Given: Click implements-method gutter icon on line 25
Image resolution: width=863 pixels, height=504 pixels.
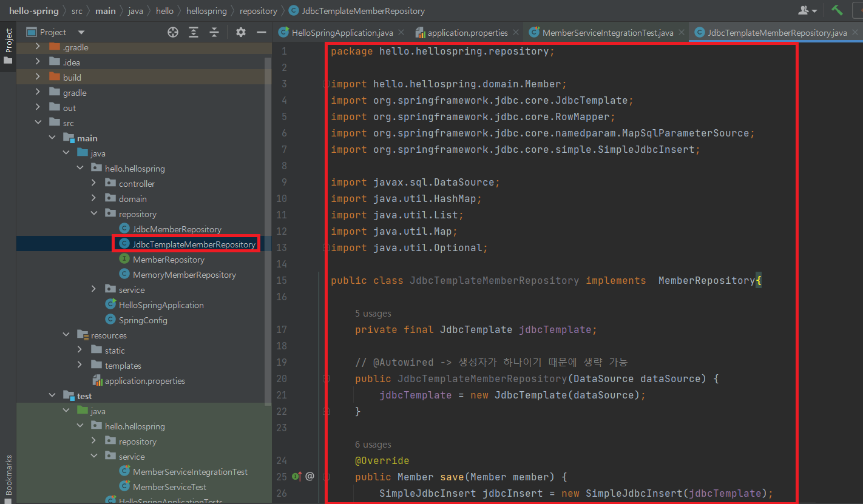Looking at the screenshot, I should 297,477.
